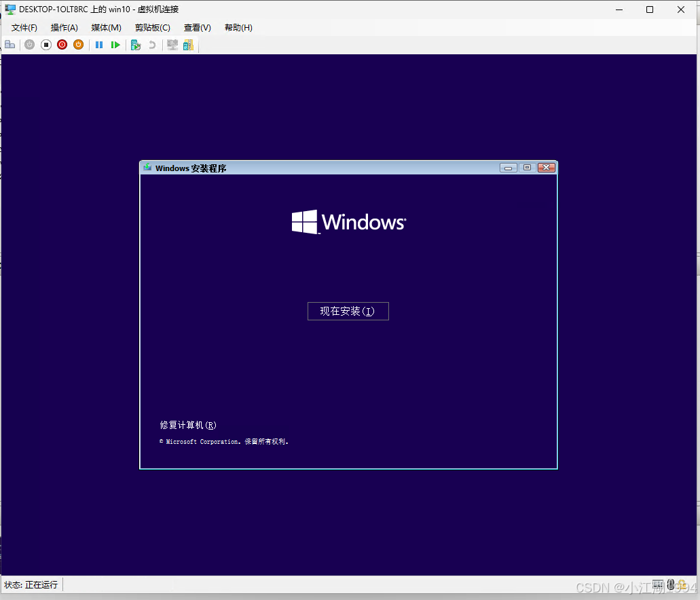Open the 操作(A) menu

[x=65, y=28]
